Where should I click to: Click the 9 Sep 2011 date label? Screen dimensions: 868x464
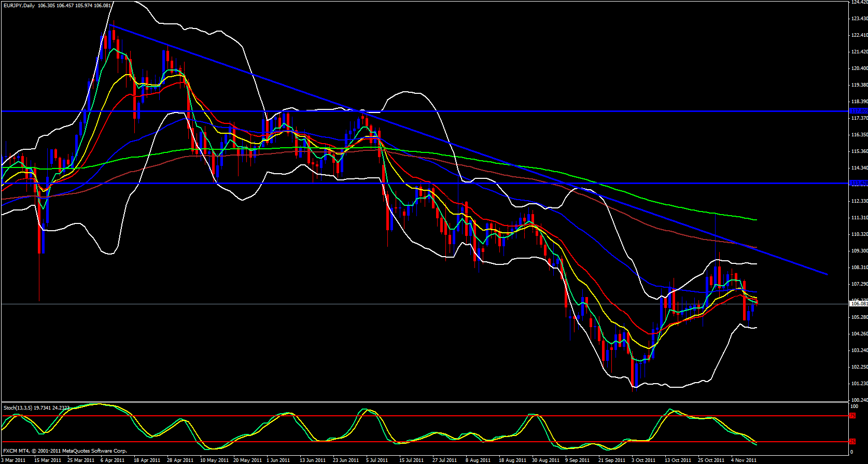pyautogui.click(x=577, y=460)
